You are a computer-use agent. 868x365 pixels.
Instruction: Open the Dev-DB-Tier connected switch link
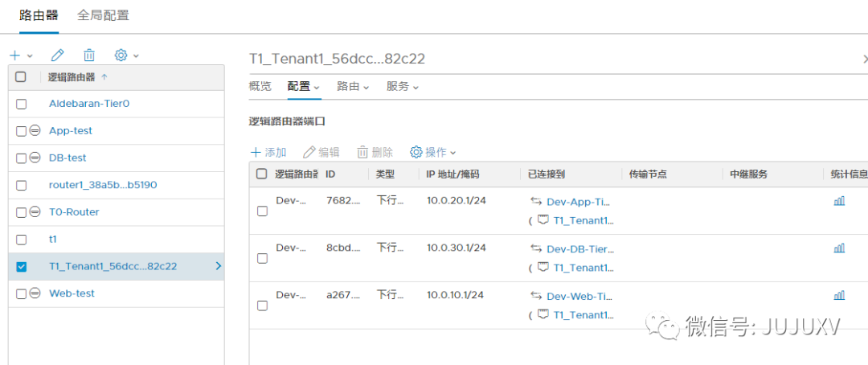point(579,248)
